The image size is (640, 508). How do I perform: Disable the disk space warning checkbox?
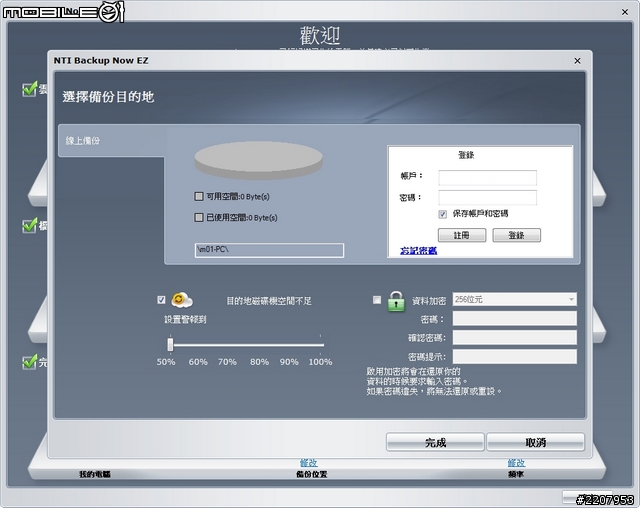[x=161, y=300]
